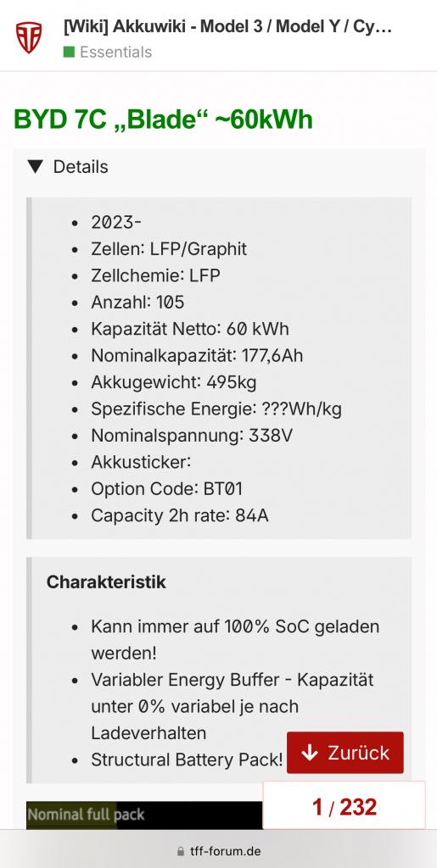The height and width of the screenshot is (868, 437).
Task: Click the Akkugewicht: 495kg list entry
Action: click(174, 382)
